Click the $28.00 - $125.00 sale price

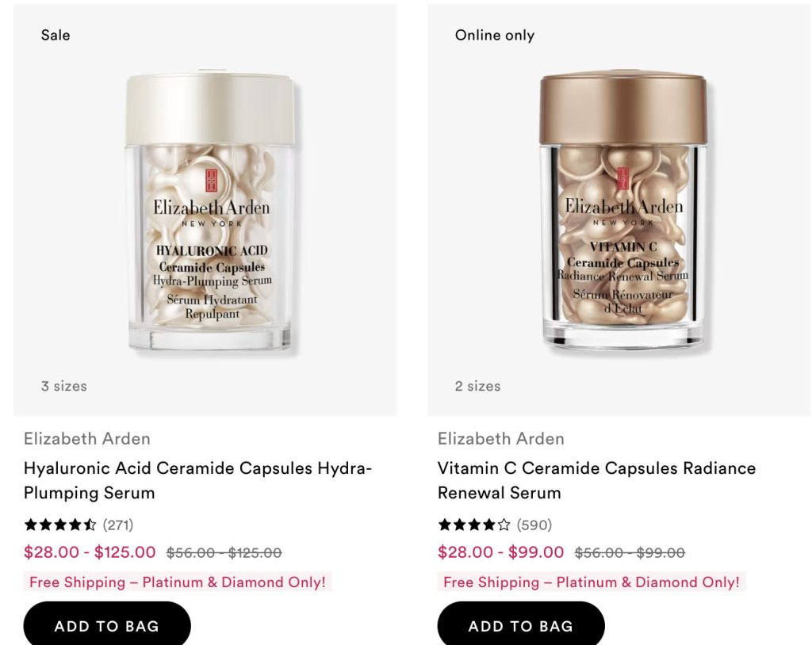tap(90, 552)
